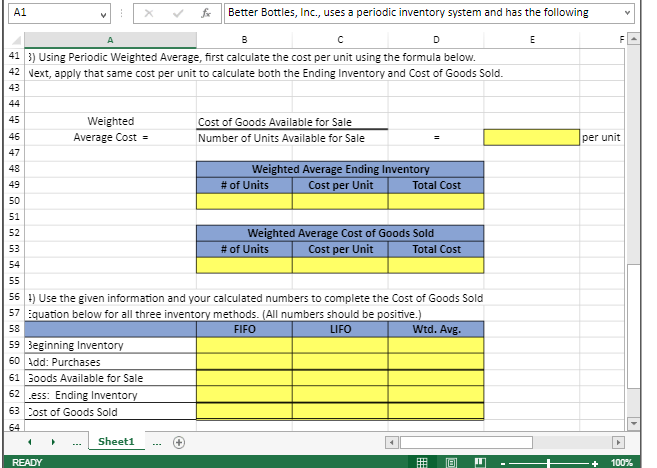Click FIFO Beginning Inventory cell

(x=244, y=345)
